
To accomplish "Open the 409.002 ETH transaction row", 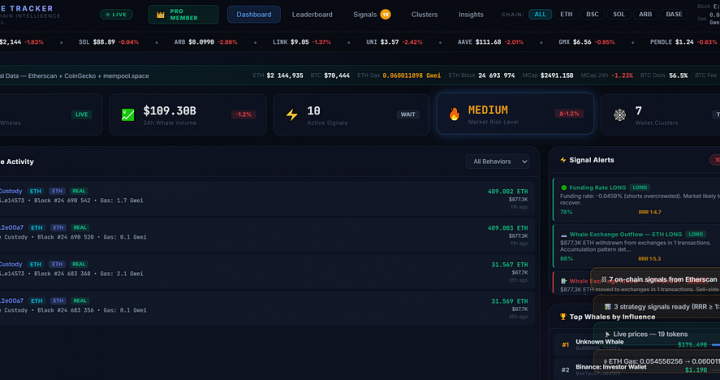I will (x=267, y=198).
